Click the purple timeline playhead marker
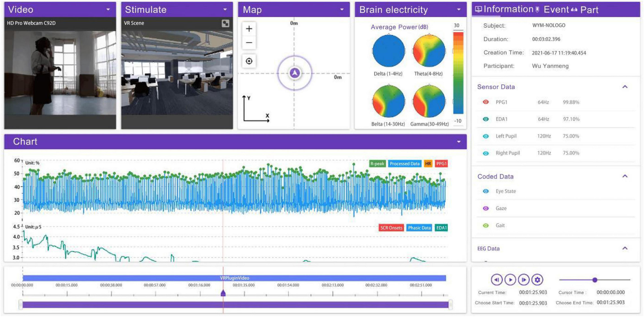The width and height of the screenshot is (644, 317). tap(223, 293)
